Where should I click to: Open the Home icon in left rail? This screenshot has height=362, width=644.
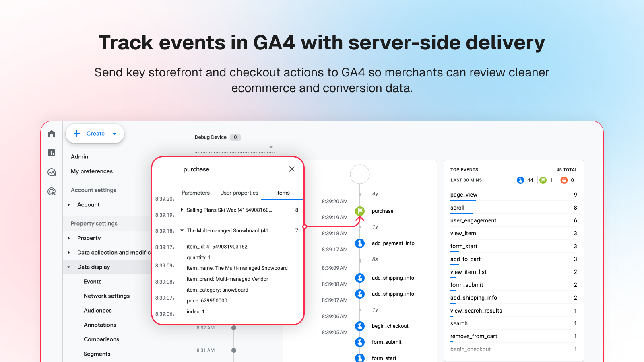pyautogui.click(x=52, y=134)
